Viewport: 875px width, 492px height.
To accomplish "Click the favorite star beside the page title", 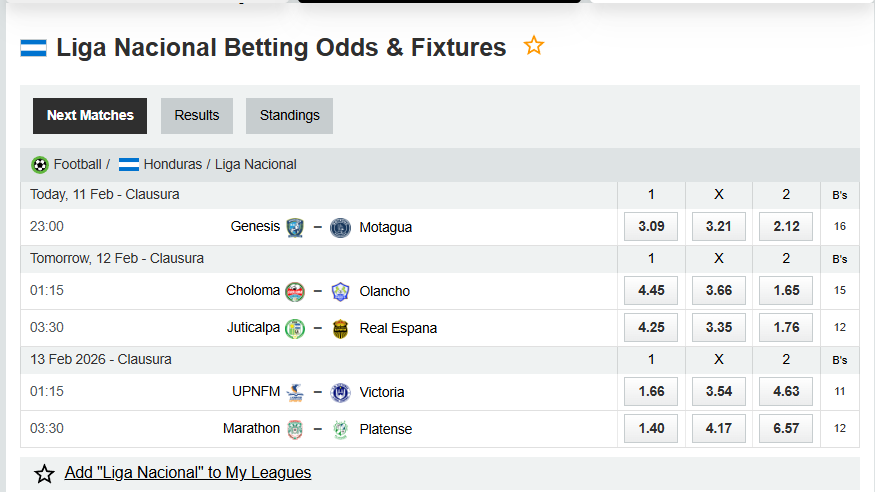I will tap(534, 46).
